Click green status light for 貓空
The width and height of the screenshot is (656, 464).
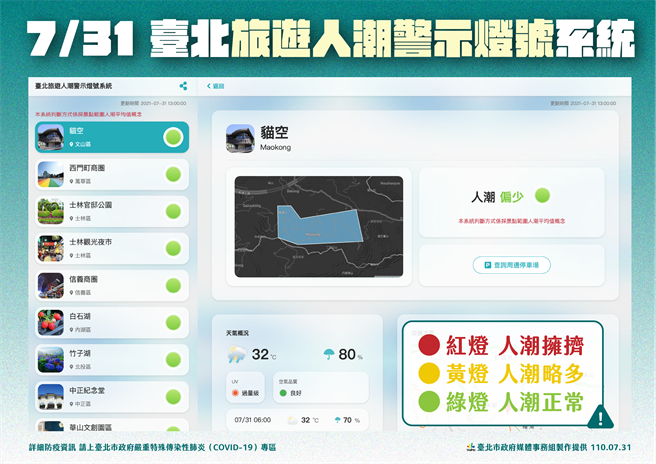click(x=173, y=137)
